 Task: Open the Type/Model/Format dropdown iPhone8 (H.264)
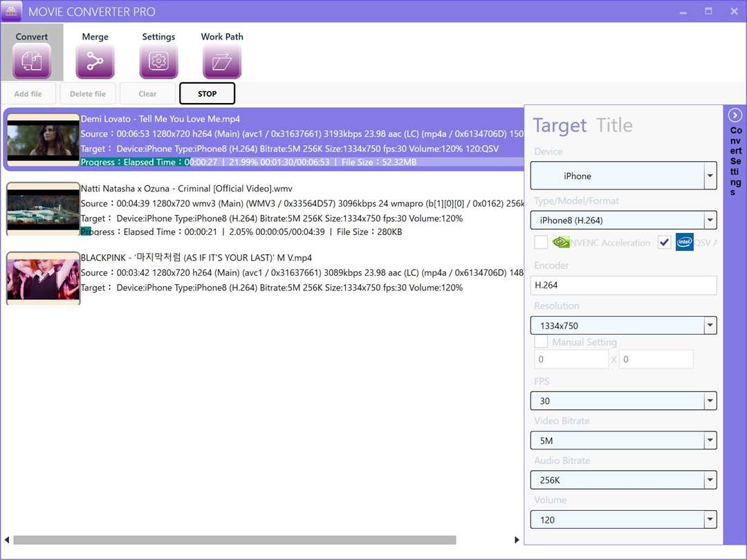623,220
